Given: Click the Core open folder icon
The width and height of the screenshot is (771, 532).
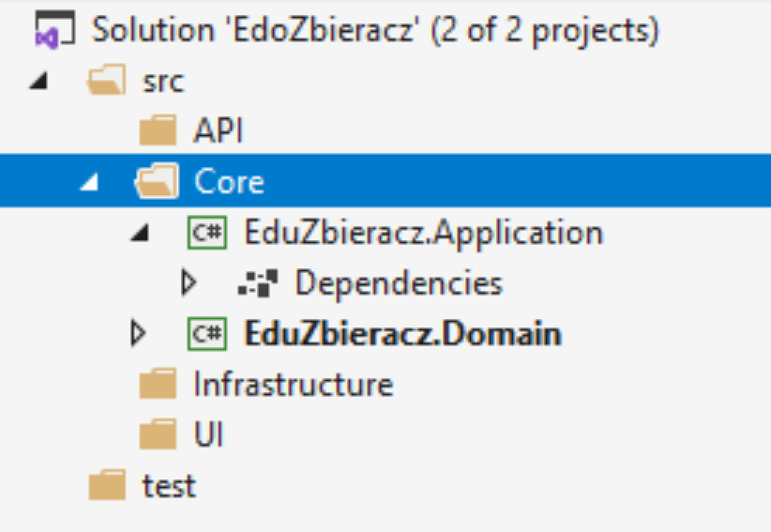Looking at the screenshot, I should (x=157, y=181).
